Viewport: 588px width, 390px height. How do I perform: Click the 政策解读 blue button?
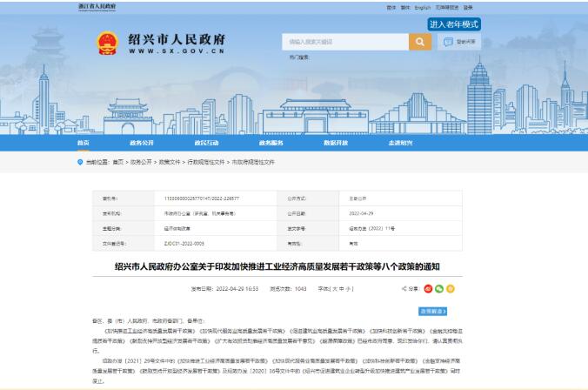433,310
